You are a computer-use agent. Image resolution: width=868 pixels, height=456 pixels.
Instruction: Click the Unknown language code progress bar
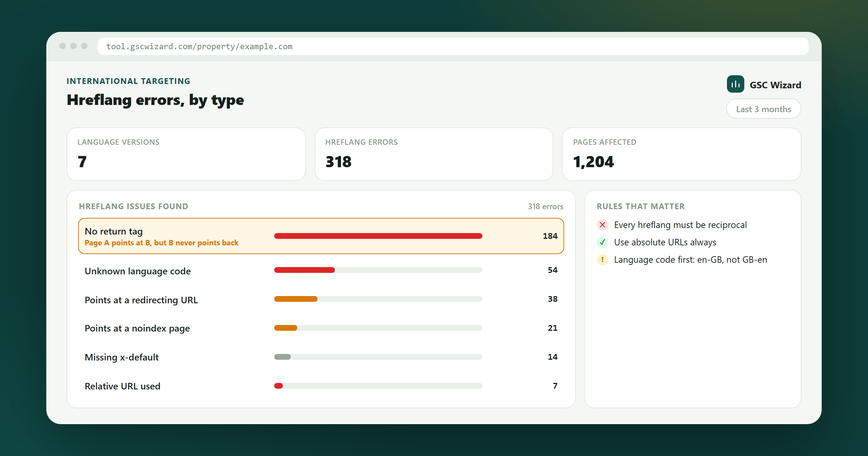pos(378,270)
